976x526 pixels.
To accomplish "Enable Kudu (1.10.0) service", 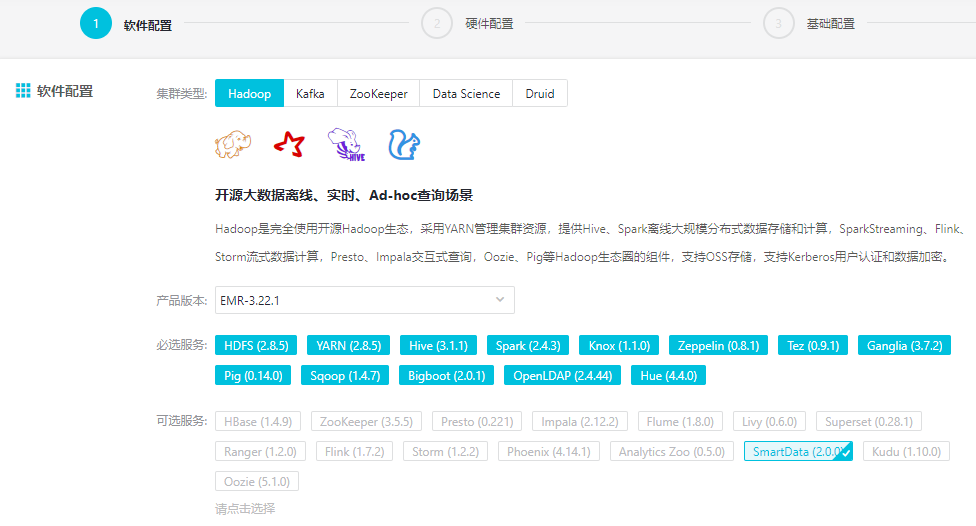I will pos(906,451).
